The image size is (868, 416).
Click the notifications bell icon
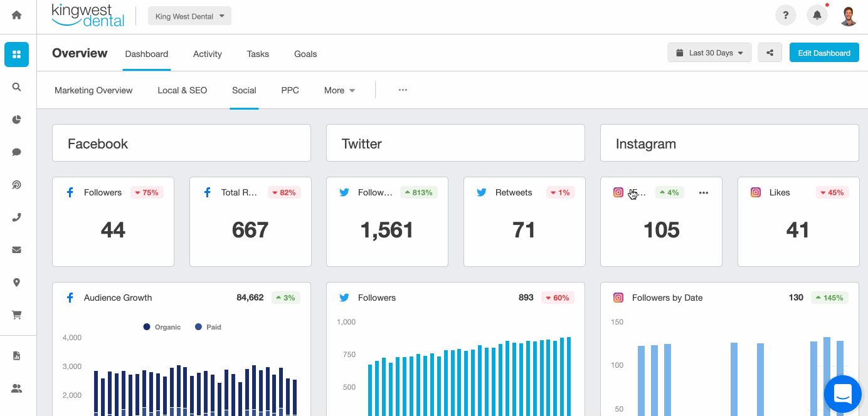point(817,16)
